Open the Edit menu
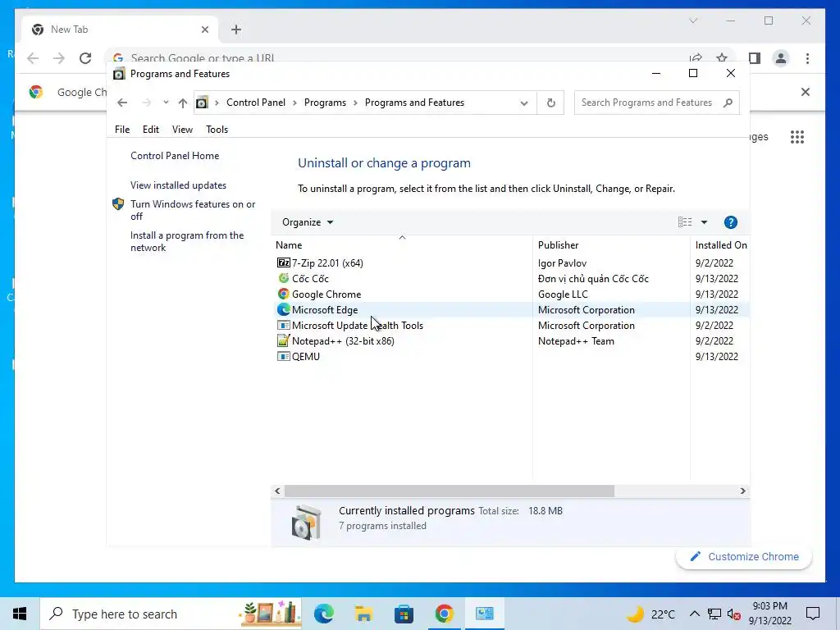 click(x=151, y=129)
